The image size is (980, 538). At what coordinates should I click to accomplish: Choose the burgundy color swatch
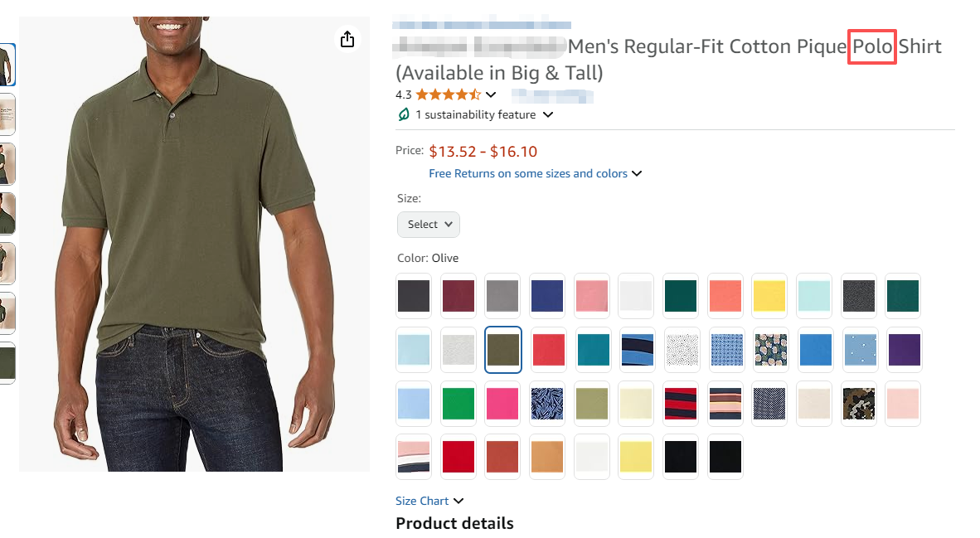(x=458, y=296)
